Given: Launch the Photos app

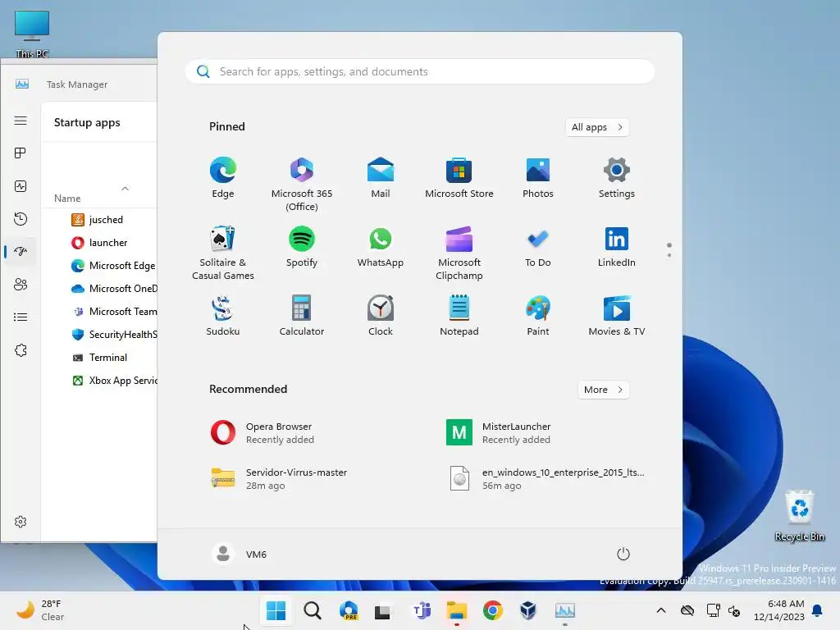Looking at the screenshot, I should tap(538, 178).
